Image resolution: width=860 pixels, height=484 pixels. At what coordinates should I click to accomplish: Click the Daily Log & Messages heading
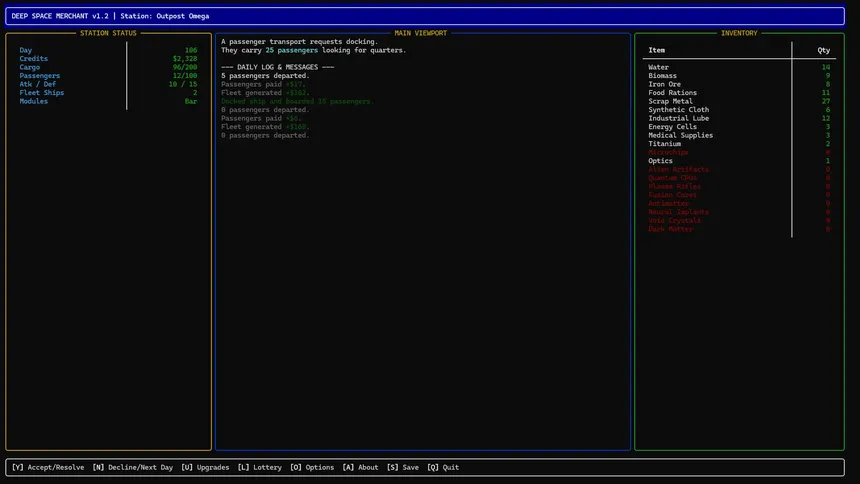click(278, 67)
